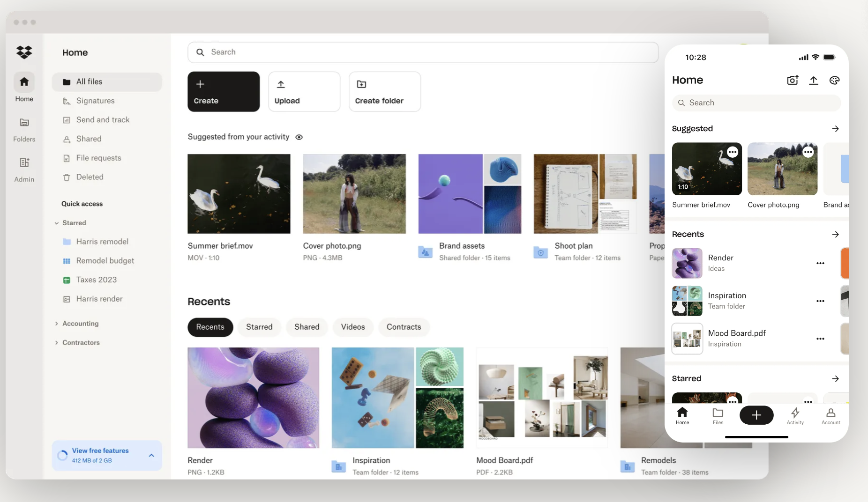Click the Brand assets shared folder icon
Viewport: 868px width, 502px height.
(x=425, y=252)
